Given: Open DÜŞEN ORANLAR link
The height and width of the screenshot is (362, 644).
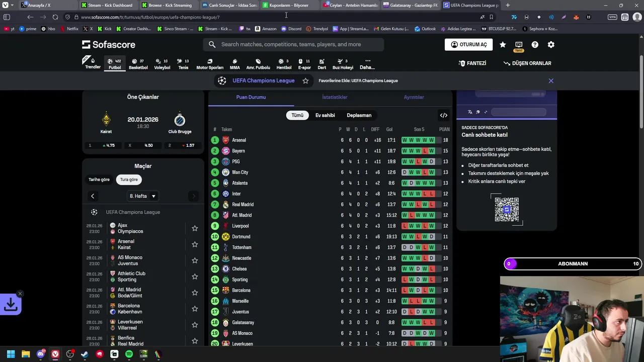Looking at the screenshot, I should [527, 63].
